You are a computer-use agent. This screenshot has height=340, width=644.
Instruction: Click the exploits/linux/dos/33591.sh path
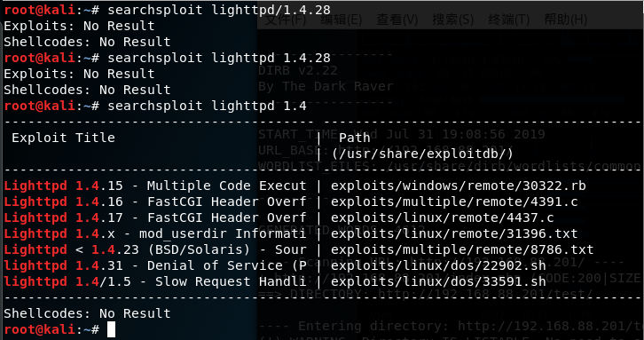coord(438,281)
